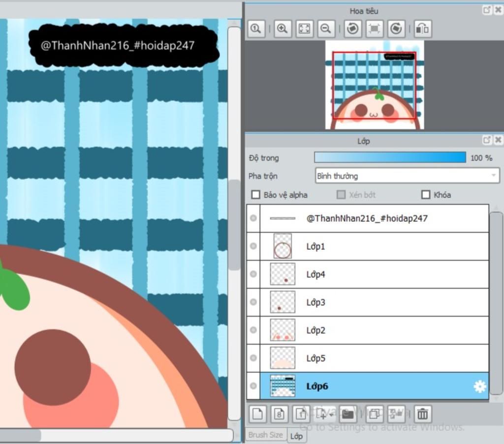This screenshot has height=444, width=504.
Task: Open Lớp6 layer settings gear
Action: (x=480, y=386)
